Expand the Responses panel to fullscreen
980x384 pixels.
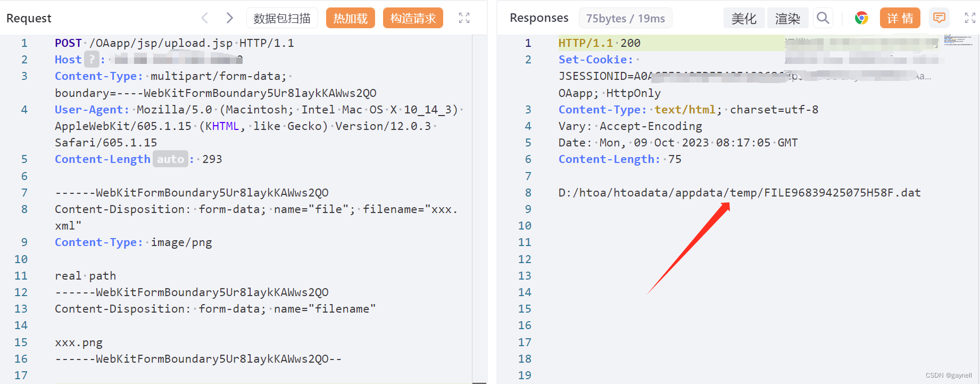click(970, 18)
